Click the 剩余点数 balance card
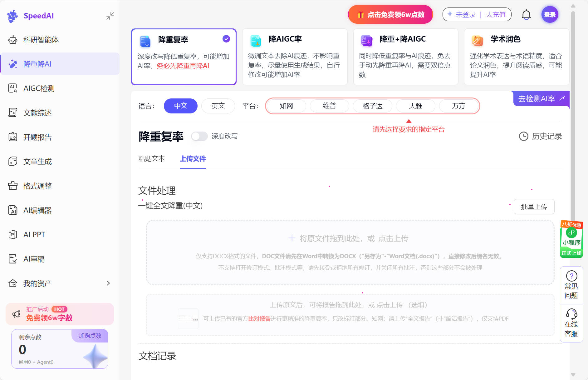This screenshot has height=380, width=588. coord(60,349)
